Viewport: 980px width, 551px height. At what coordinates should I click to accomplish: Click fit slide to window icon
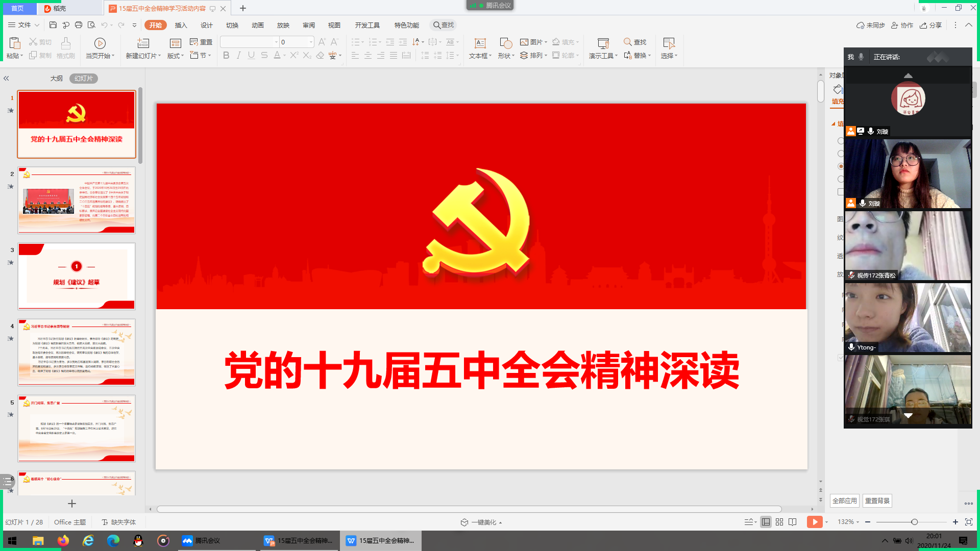click(x=968, y=522)
